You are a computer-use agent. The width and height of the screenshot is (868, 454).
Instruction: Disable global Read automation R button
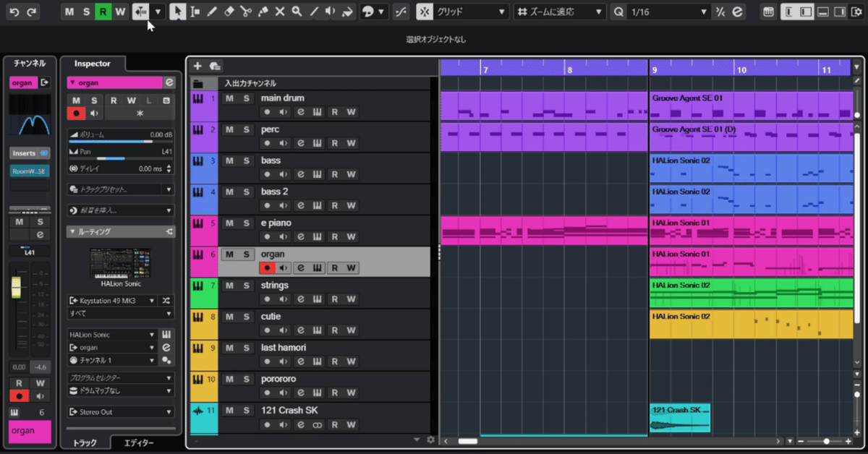(x=103, y=12)
